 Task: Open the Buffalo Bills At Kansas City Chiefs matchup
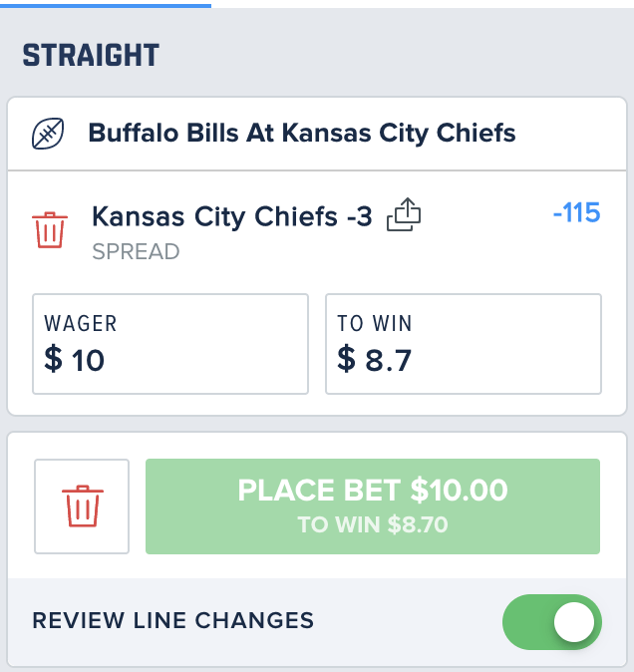pyautogui.click(x=302, y=133)
